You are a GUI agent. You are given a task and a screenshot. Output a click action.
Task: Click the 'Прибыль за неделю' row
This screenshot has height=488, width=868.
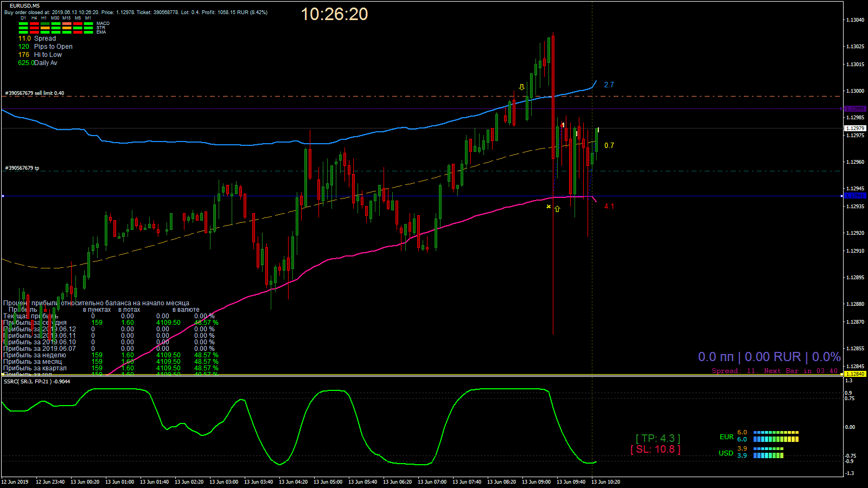click(x=111, y=355)
